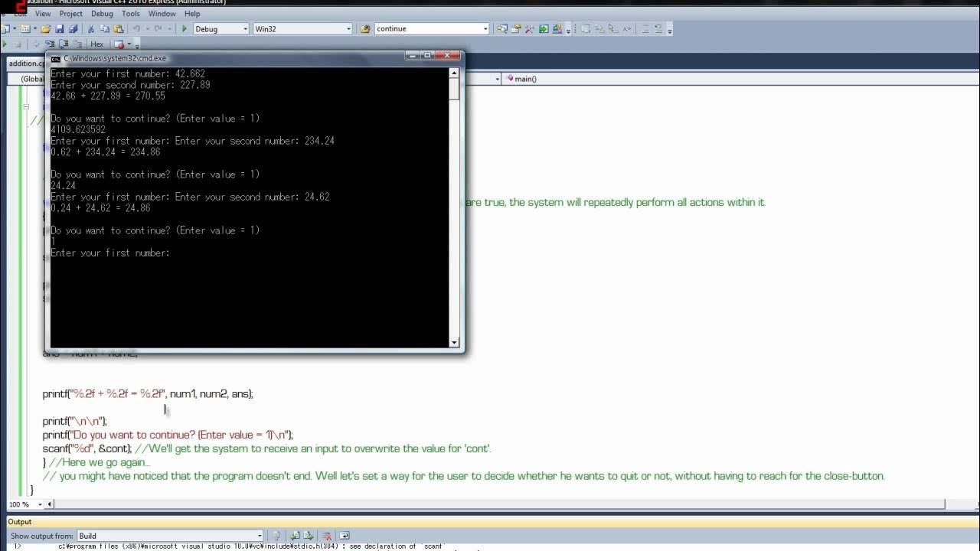
Task: Click the console vertical scrollbar thumb
Action: coord(454,89)
